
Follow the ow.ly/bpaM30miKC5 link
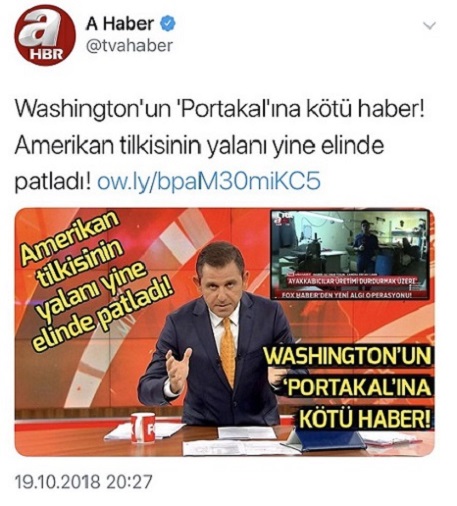pyautogui.click(x=208, y=182)
